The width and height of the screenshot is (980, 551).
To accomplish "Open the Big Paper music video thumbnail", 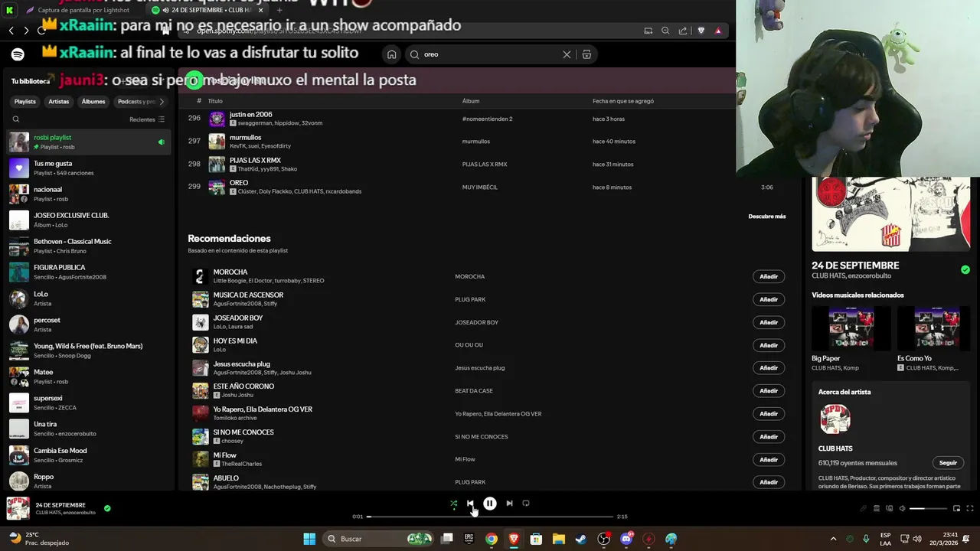I will point(851,328).
